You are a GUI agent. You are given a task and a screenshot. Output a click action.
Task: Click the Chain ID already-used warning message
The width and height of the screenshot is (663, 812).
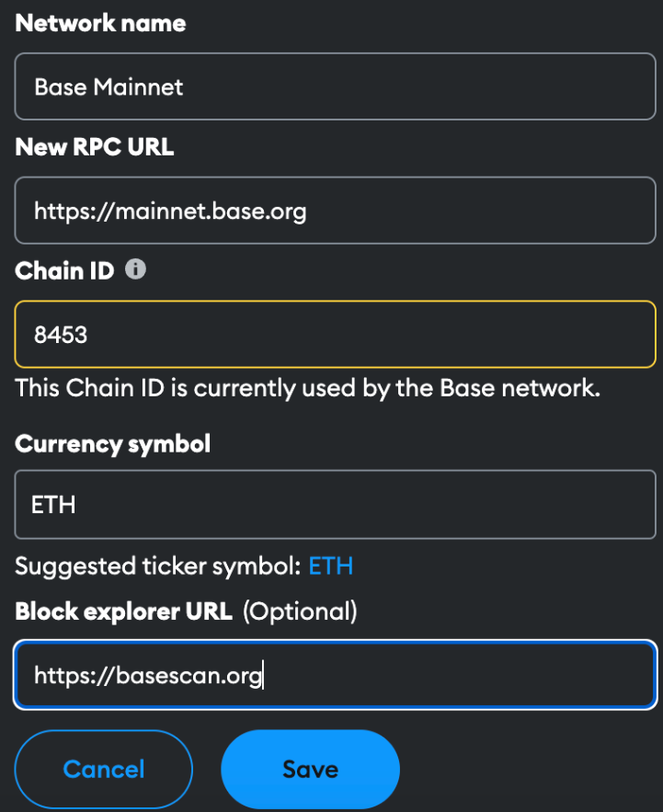pos(307,388)
